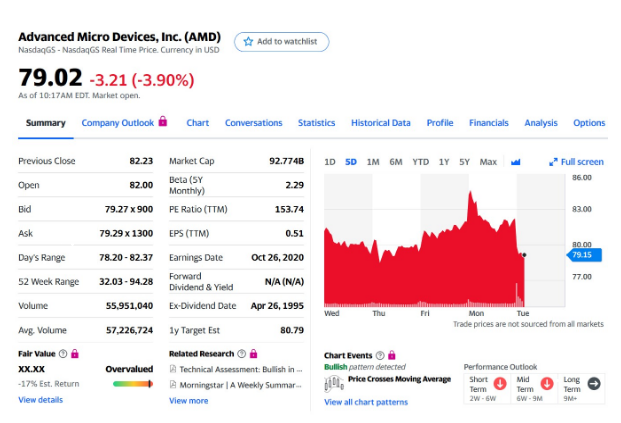Screen dimensions: 621x423
Task: Open the chart type icon after Max
Action: pyautogui.click(x=516, y=162)
